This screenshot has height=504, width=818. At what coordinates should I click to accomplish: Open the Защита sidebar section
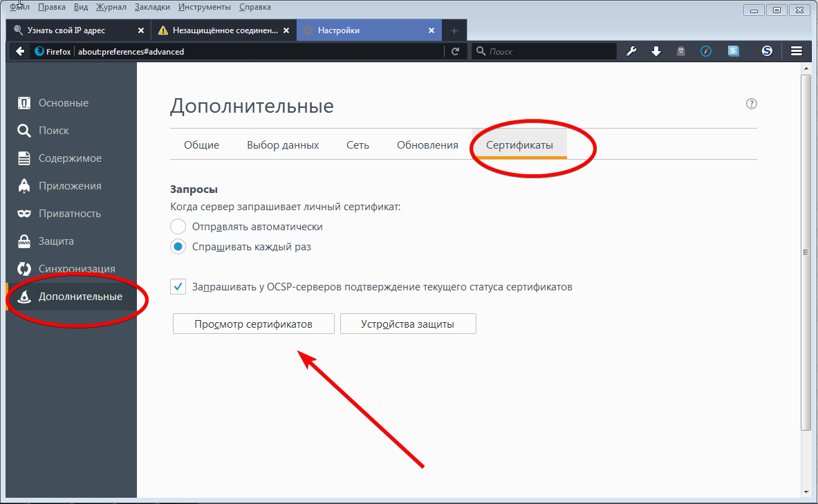pos(71,241)
